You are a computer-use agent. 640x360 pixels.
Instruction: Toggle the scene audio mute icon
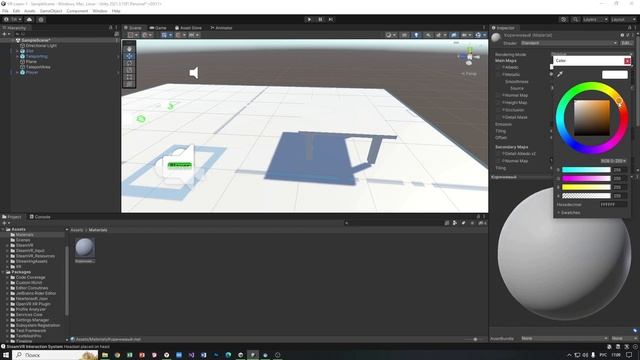(428, 35)
